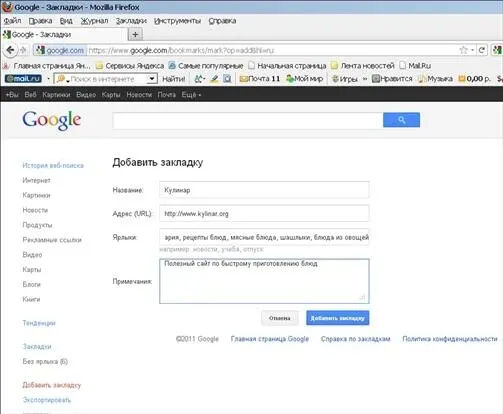Click the Примечания text area
The width and height of the screenshot is (503, 414).
(264, 281)
